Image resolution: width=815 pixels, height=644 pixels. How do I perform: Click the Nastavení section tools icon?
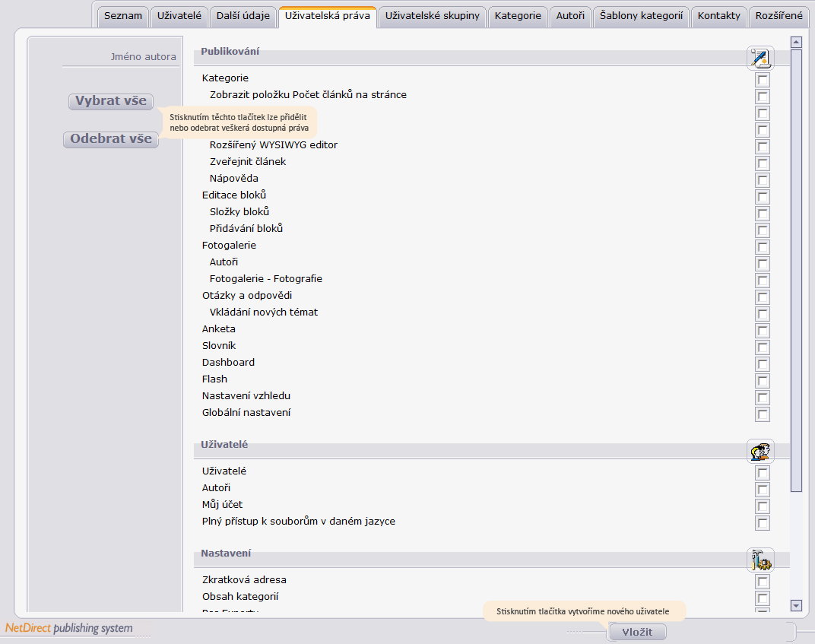pos(760,560)
